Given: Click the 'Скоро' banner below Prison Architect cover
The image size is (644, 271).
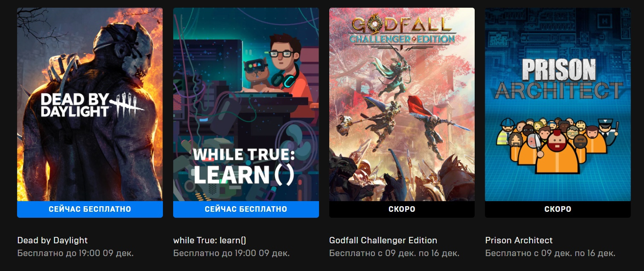Looking at the screenshot, I should pyautogui.click(x=558, y=209).
